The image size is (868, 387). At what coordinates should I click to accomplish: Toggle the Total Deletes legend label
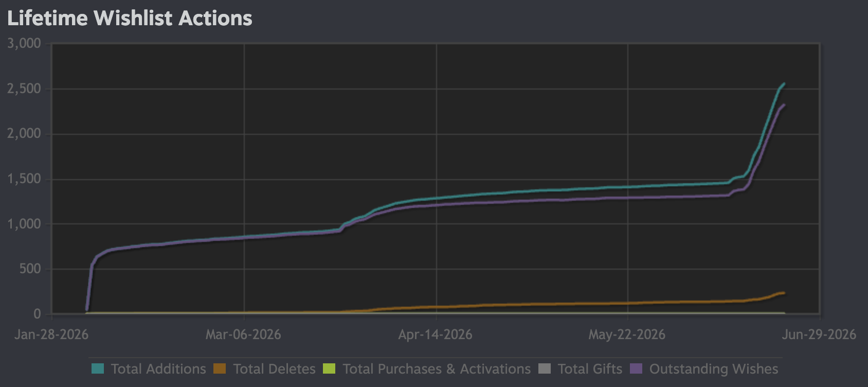click(274, 369)
